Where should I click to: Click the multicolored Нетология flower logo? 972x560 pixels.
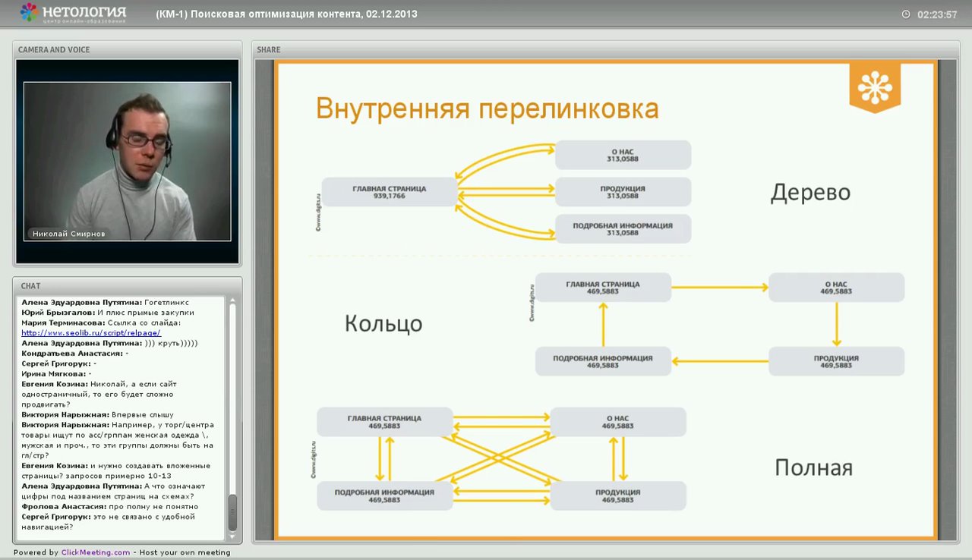pos(29,12)
